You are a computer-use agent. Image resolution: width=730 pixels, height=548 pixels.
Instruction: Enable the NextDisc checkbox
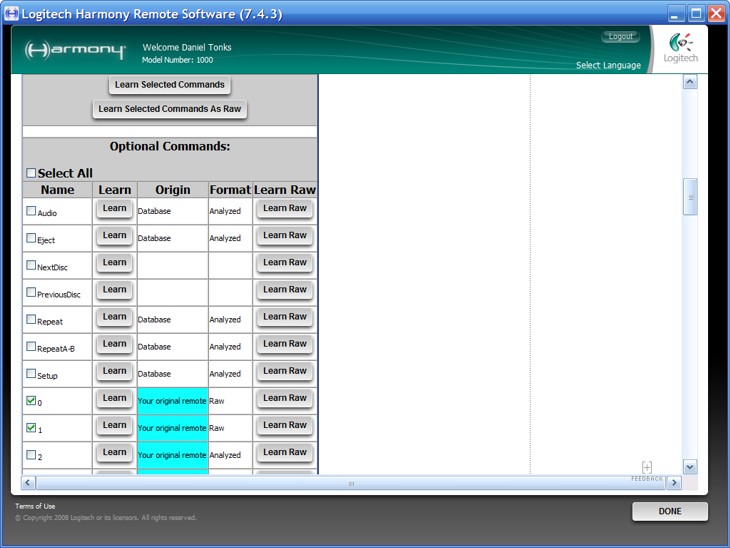click(x=31, y=265)
